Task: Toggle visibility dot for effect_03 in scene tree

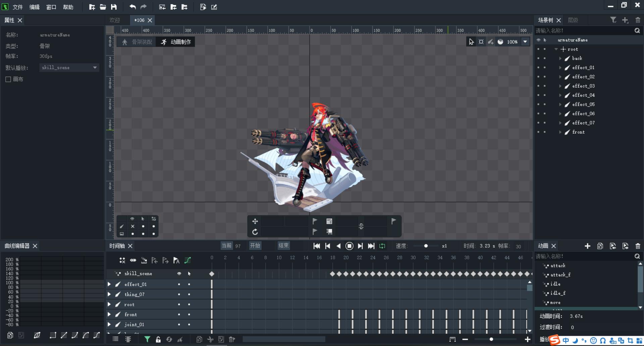Action: tap(538, 86)
